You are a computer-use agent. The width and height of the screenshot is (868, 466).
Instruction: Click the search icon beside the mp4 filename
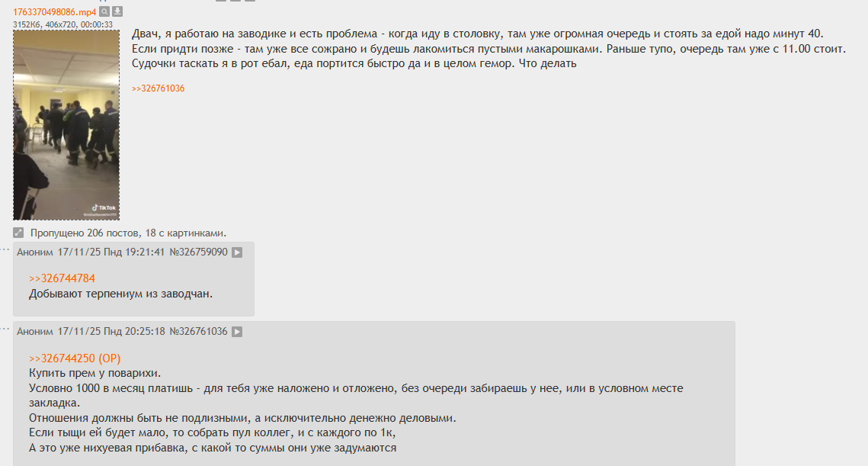point(105,12)
